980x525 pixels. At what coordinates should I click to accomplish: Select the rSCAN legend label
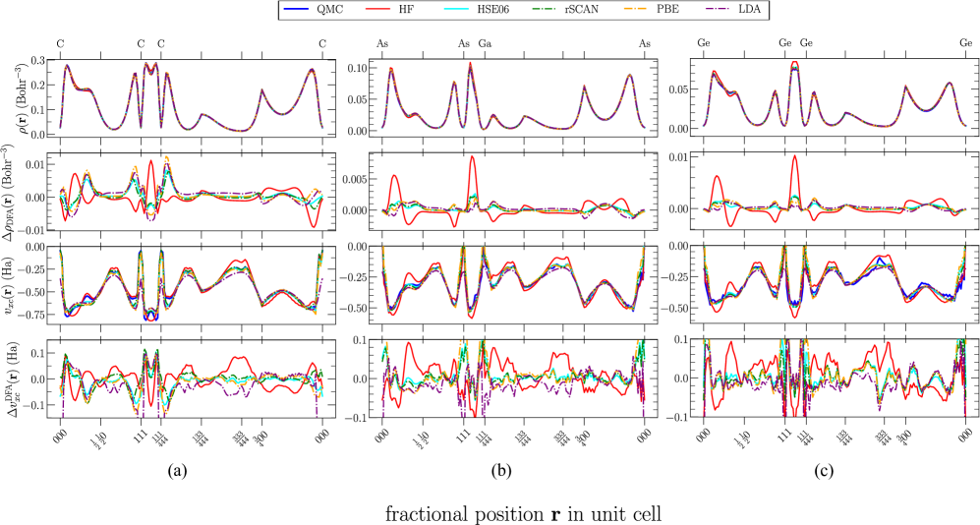click(x=581, y=10)
